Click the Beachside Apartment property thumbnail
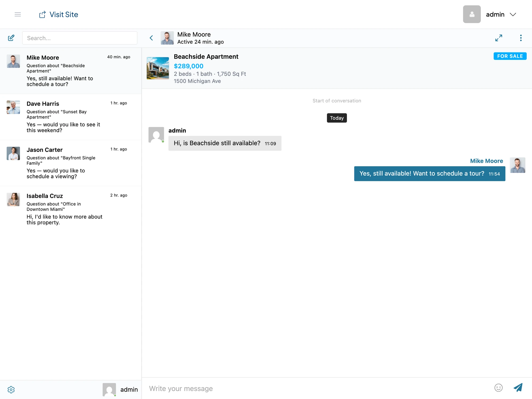This screenshot has height=399, width=532. coord(158,68)
